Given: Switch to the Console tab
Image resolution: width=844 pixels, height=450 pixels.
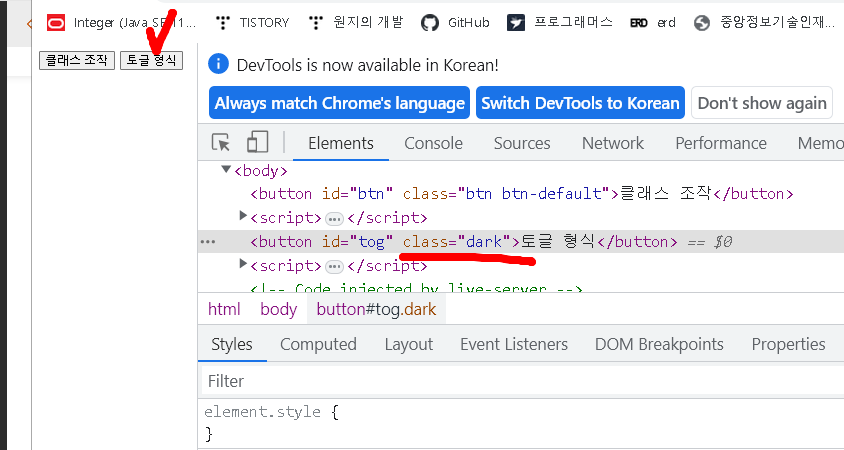Looking at the screenshot, I should click(433, 143).
